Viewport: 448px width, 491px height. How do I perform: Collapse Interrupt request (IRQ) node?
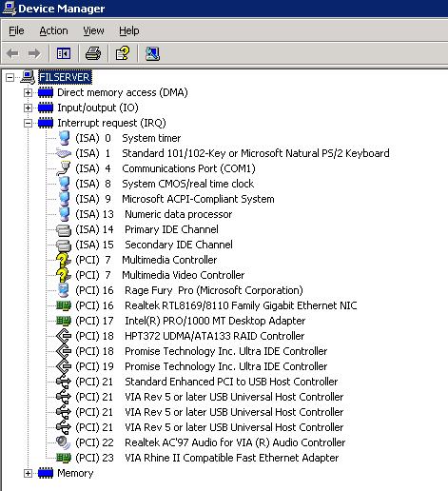pos(28,123)
